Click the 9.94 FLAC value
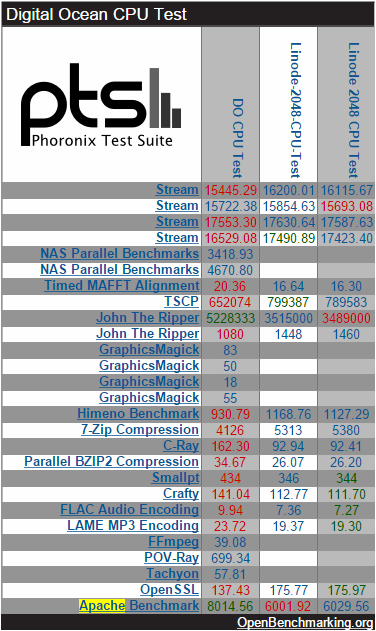The width and height of the screenshot is (376, 631). [230, 510]
